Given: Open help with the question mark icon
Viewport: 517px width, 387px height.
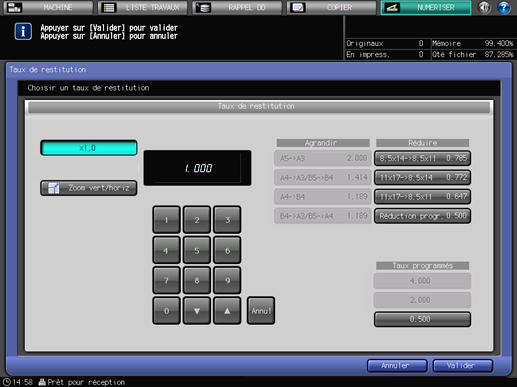Looking at the screenshot, I should (x=504, y=7).
